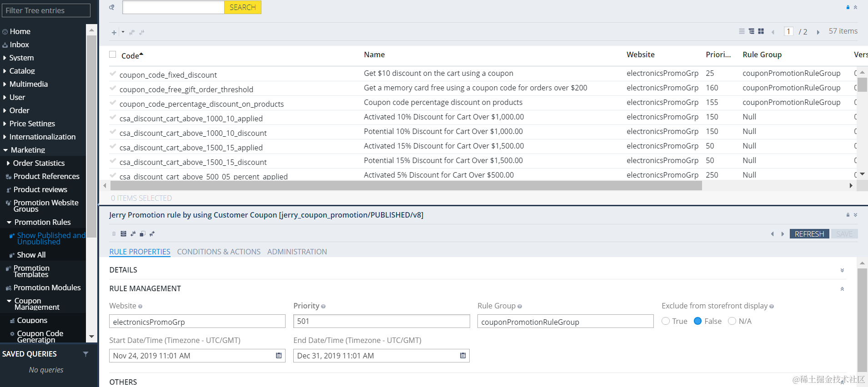Click the Priority field help icon
Viewport: 868px width, 387px height.
323,307
